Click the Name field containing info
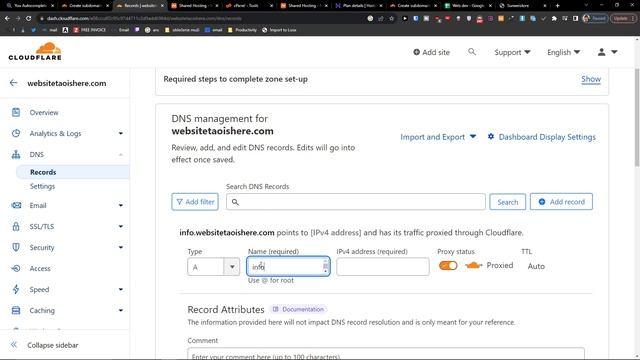Viewport: 640px width, 360px height. (x=288, y=267)
